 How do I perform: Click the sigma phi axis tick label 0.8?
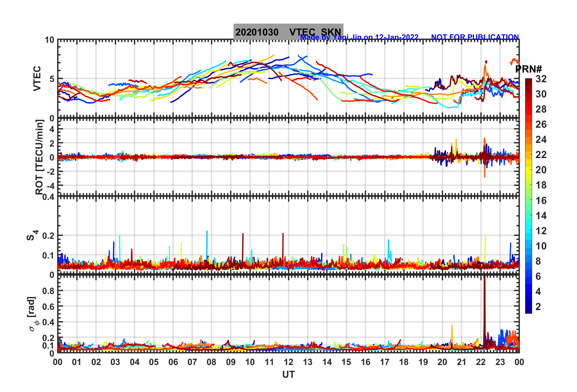[49, 291]
